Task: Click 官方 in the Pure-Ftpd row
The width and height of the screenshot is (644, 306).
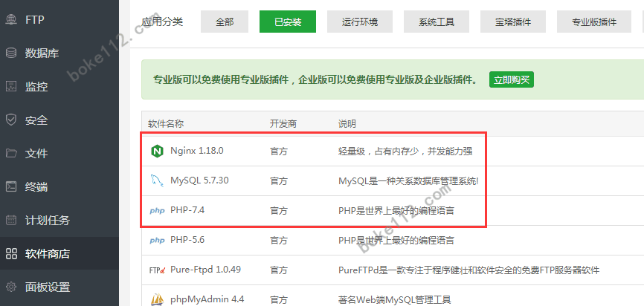Action: [x=278, y=270]
